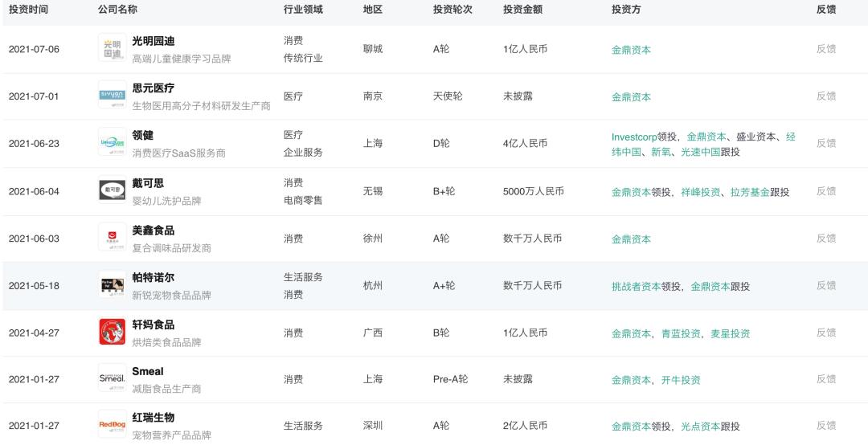Image resolution: width=868 pixels, height=445 pixels.
Task: Click the 思元医疗 company logo
Action: [112, 96]
